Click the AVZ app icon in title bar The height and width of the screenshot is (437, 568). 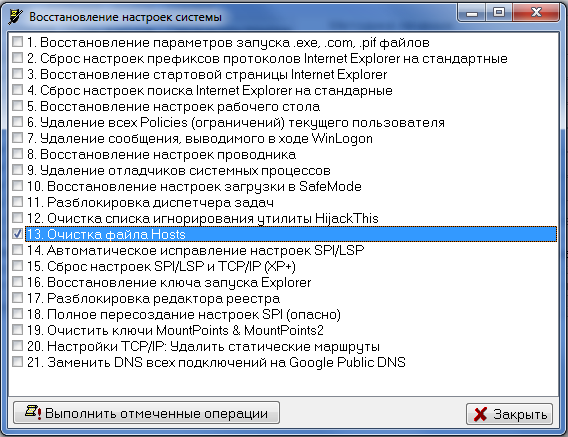click(15, 17)
